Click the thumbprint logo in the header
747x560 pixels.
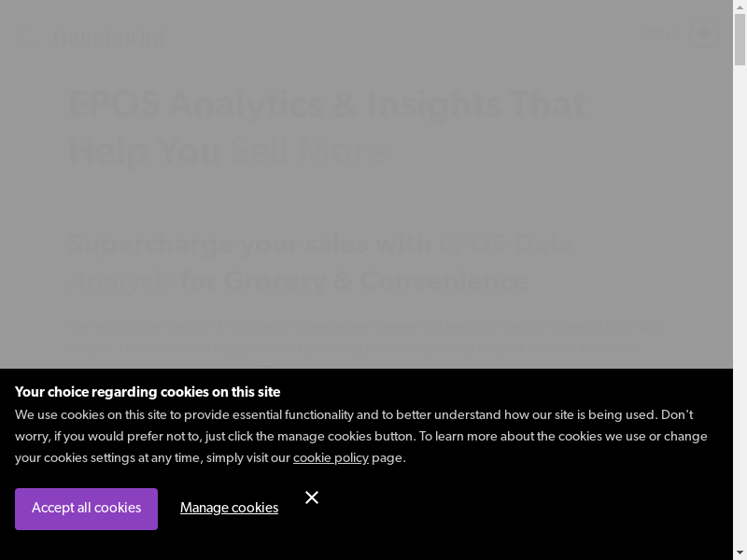109,37
